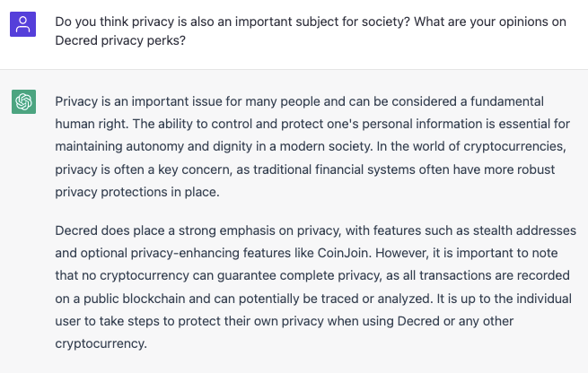This screenshot has height=373, width=588.
Task: Click the phrase "Decred privacy perks?" in the question
Action: (x=120, y=40)
